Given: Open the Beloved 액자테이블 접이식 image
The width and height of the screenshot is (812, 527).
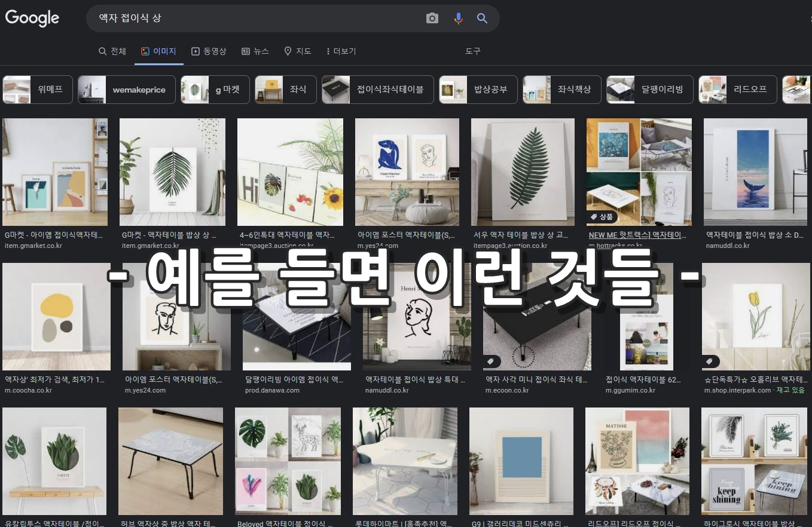Looking at the screenshot, I should (288, 461).
